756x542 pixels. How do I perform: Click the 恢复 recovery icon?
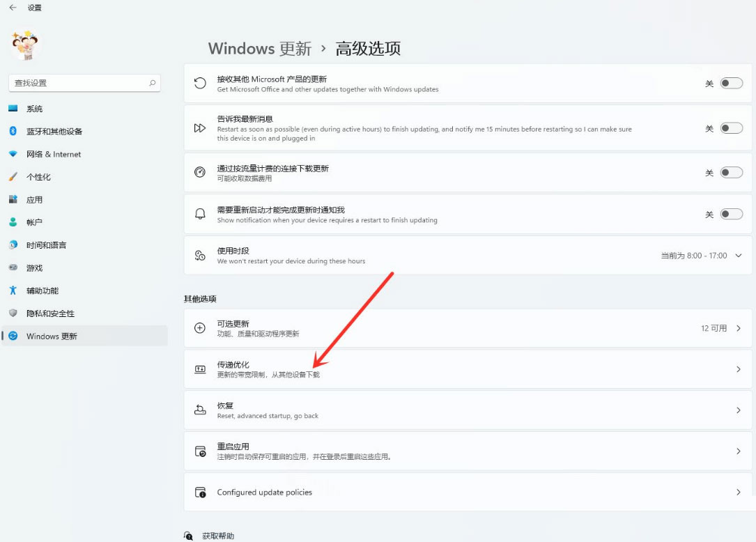(x=200, y=410)
